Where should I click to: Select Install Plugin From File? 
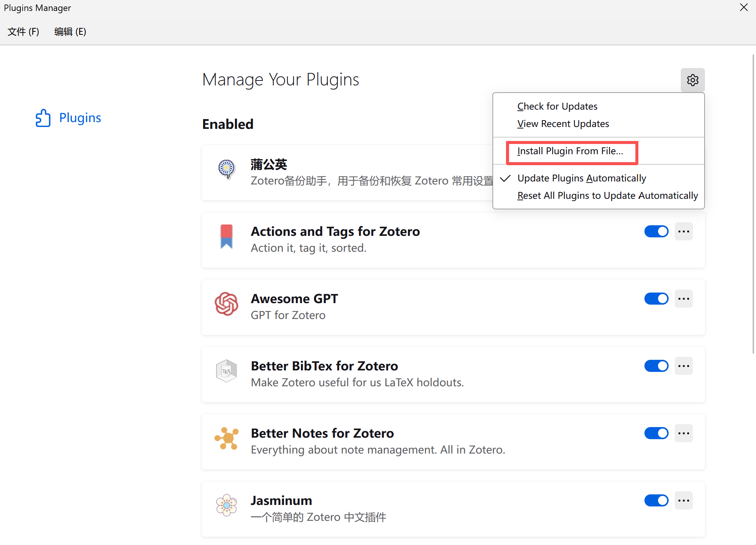[570, 151]
